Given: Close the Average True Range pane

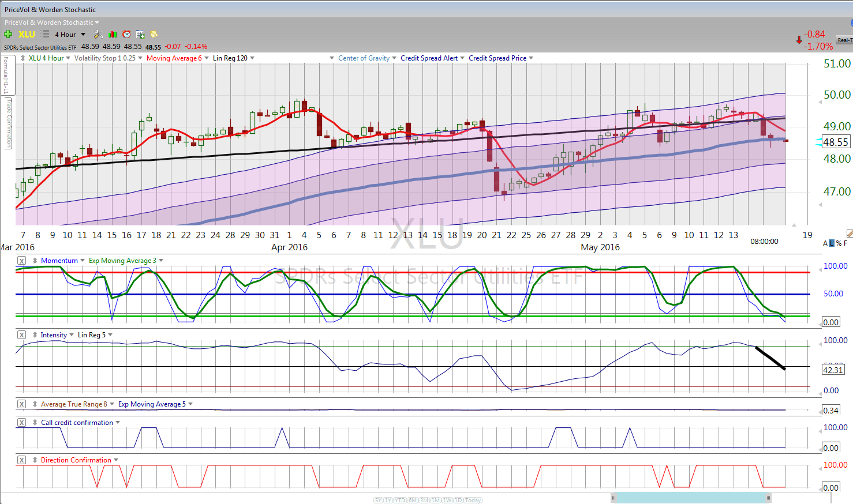Looking at the screenshot, I should point(21,404).
